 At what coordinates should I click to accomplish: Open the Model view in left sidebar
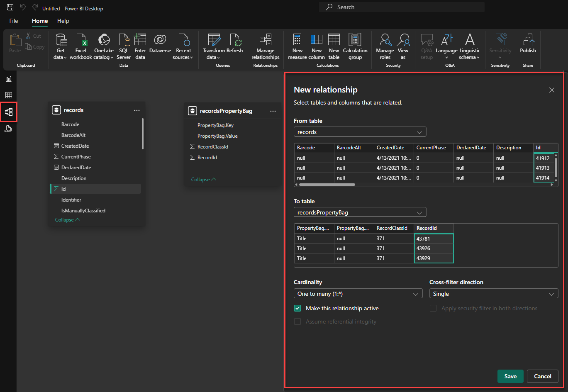(9, 112)
